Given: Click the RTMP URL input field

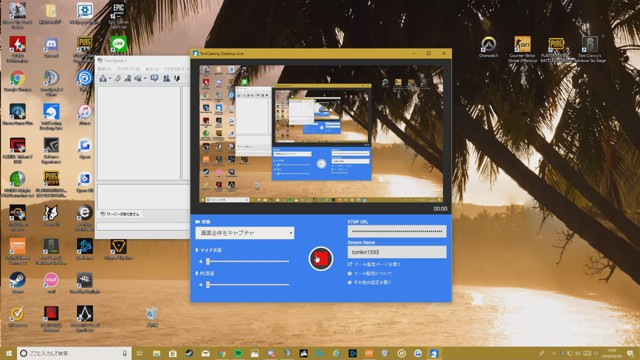Looking at the screenshot, I should [397, 231].
